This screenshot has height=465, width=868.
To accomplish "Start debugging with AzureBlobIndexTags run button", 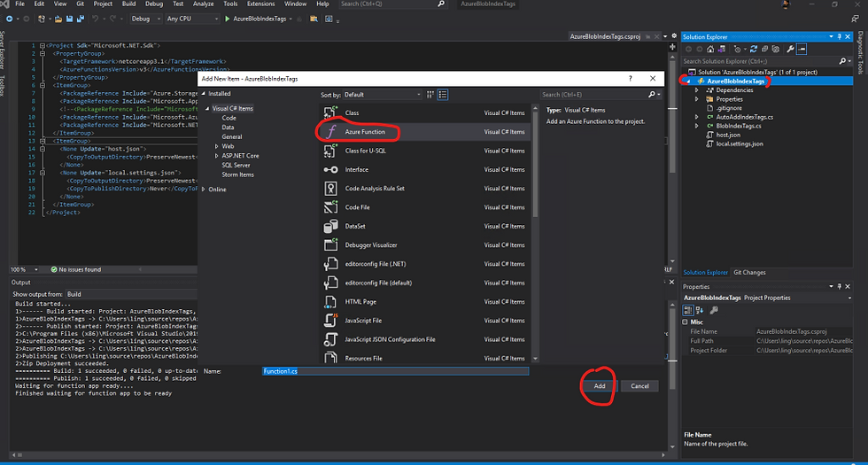I will pyautogui.click(x=258, y=19).
